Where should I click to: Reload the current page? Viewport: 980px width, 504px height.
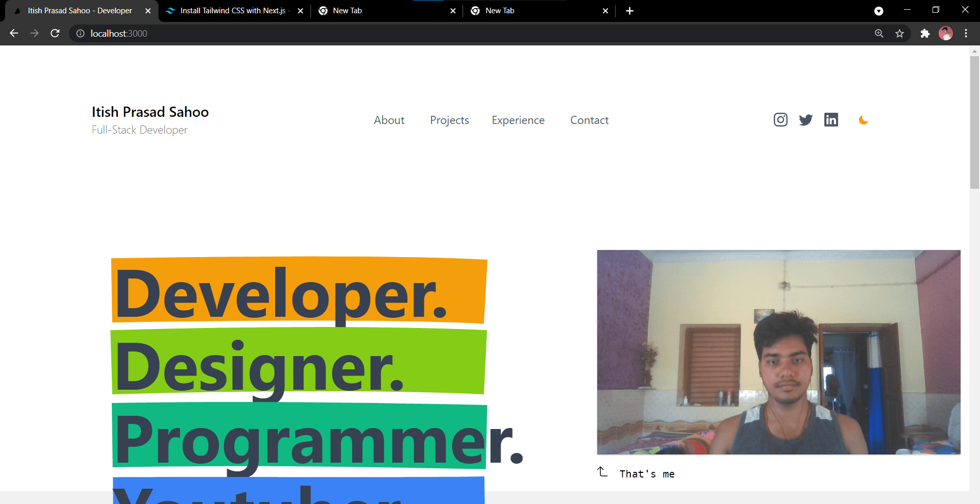[55, 33]
